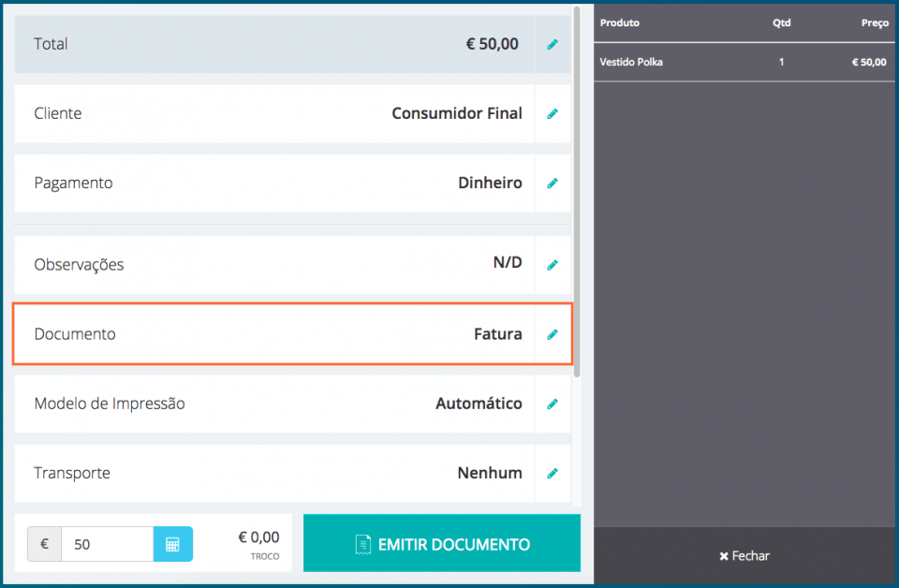
Task: Edit Modelo de Impressão pencil icon
Action: (553, 404)
